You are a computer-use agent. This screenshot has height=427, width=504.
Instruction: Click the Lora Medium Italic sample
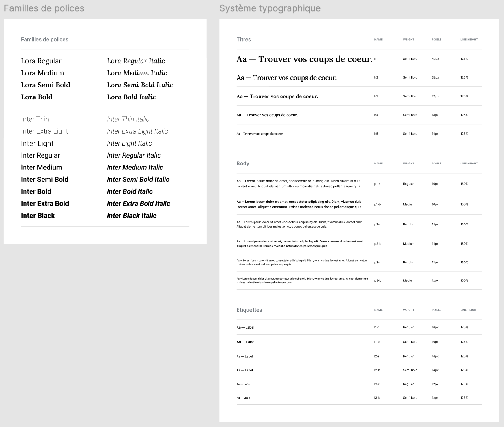(x=137, y=73)
